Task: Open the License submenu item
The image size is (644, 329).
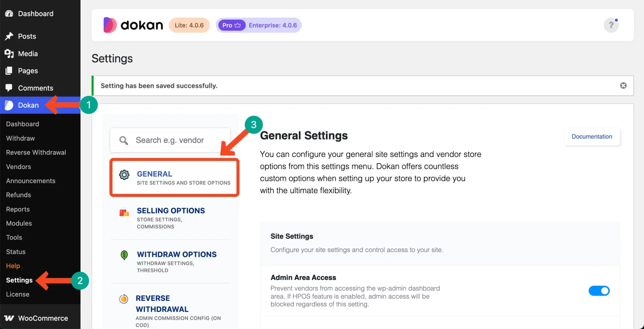Action: click(x=18, y=294)
